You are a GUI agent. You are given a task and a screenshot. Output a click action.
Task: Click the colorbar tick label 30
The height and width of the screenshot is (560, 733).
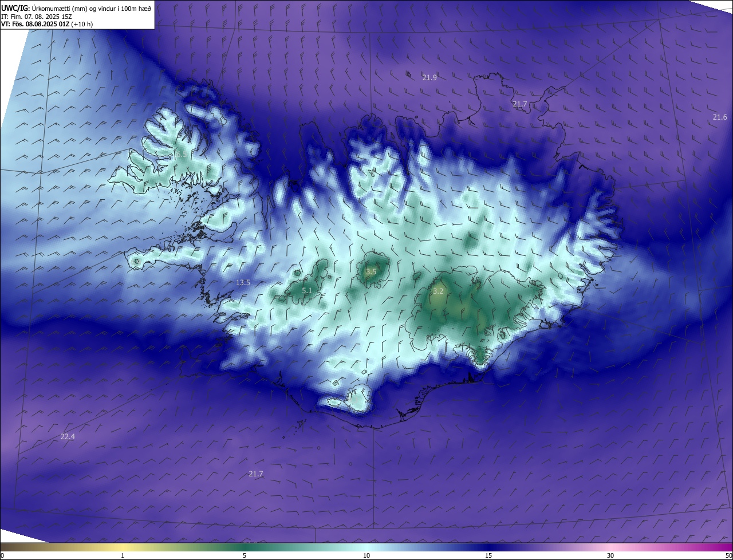pos(610,555)
